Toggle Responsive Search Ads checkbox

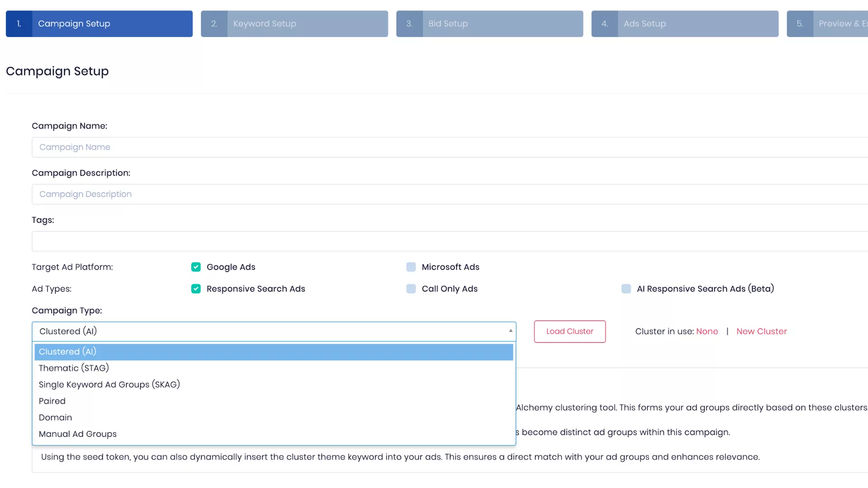click(196, 289)
